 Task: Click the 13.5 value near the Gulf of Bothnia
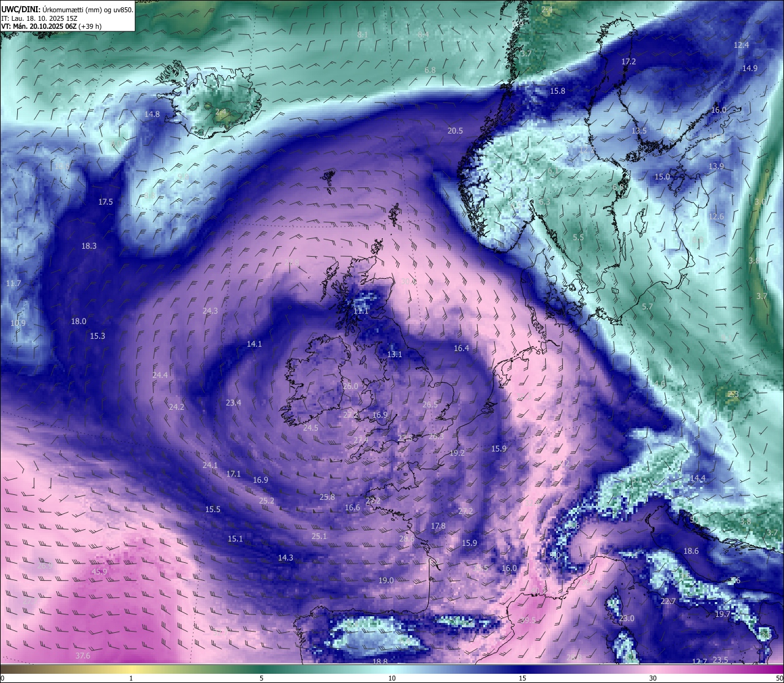point(639,131)
